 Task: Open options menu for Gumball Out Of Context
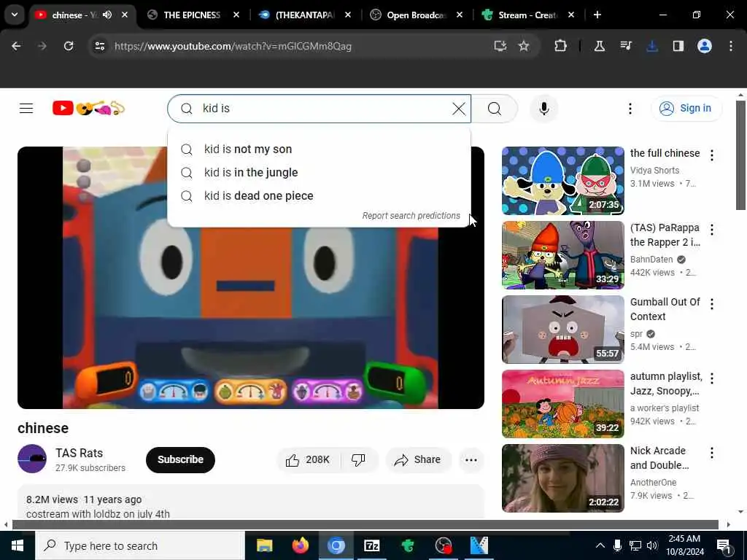coord(712,304)
